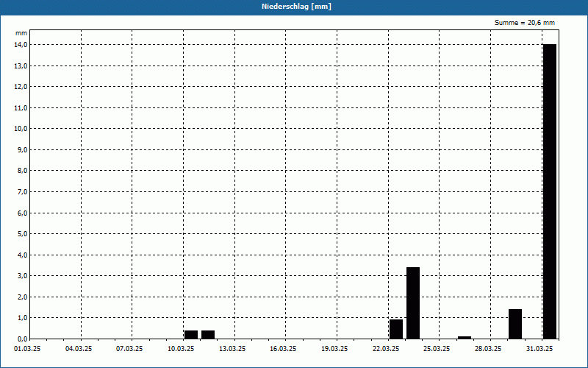Select the first small bar right of 10.03.25
The width and height of the screenshot is (588, 368).
click(191, 335)
